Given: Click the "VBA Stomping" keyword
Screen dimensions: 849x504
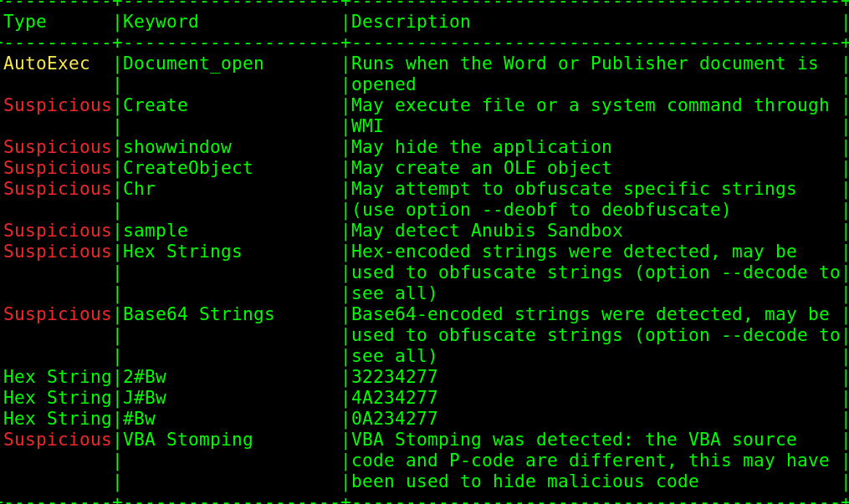Looking at the screenshot, I should coord(187,440).
